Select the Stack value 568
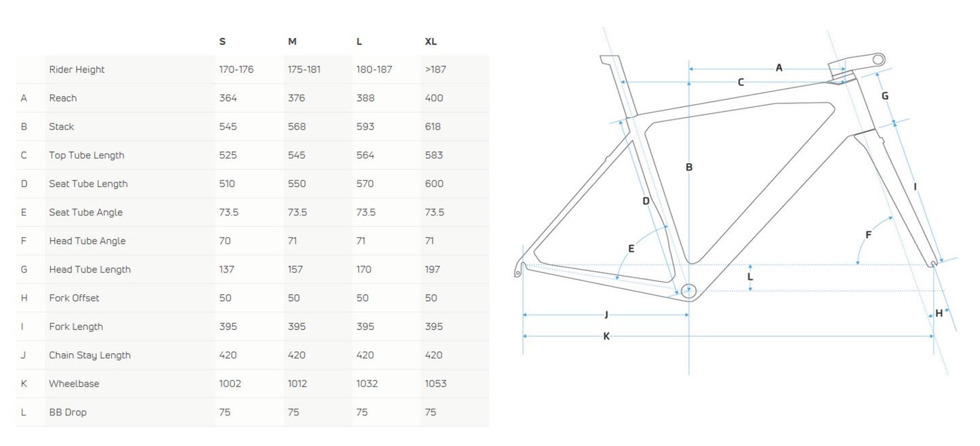Image resolution: width=980 pixels, height=446 pixels. 297,127
